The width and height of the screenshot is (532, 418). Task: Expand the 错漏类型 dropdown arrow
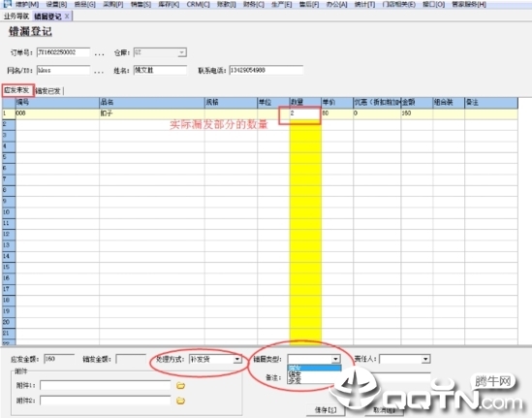[335, 359]
